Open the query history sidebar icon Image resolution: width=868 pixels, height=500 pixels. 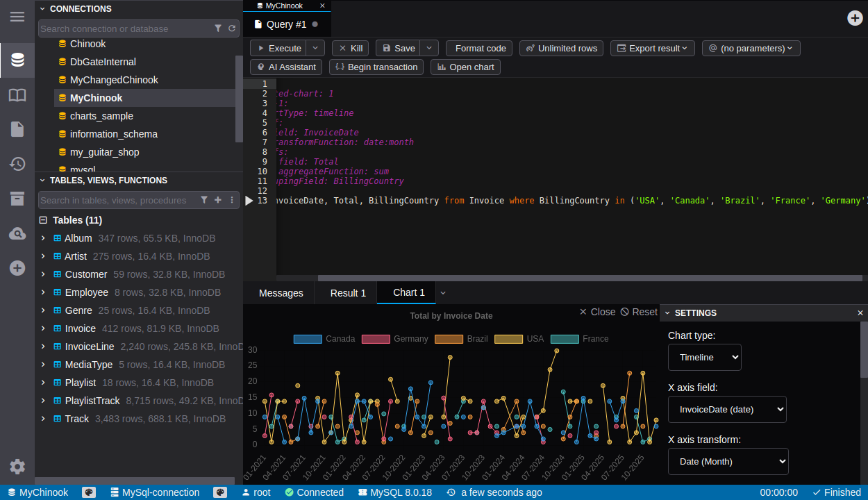17,164
